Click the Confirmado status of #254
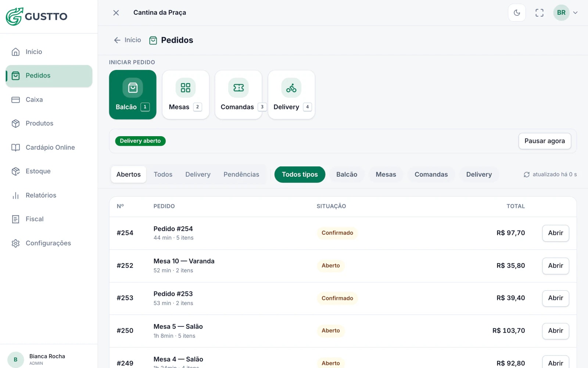Screen dimensions: 588x368 [x=337, y=233]
